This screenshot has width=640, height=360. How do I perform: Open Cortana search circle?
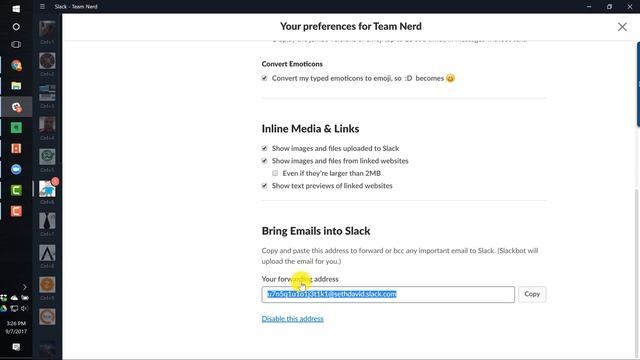[16, 27]
